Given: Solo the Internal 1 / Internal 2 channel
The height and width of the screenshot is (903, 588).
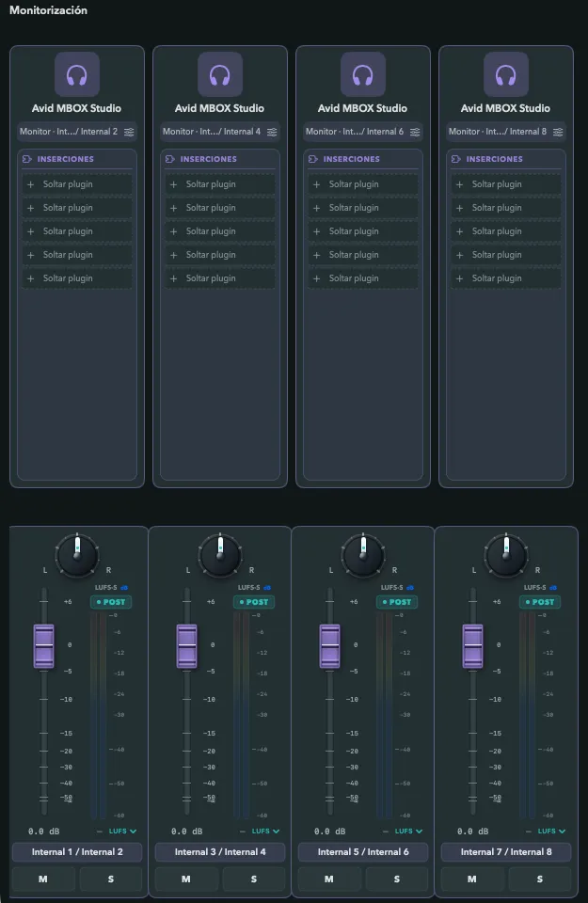Looking at the screenshot, I should (x=111, y=879).
